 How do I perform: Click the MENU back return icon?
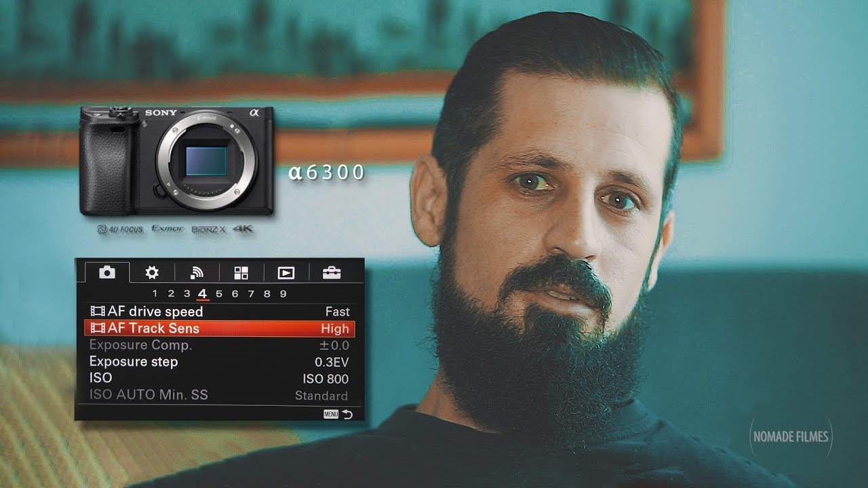(x=338, y=413)
